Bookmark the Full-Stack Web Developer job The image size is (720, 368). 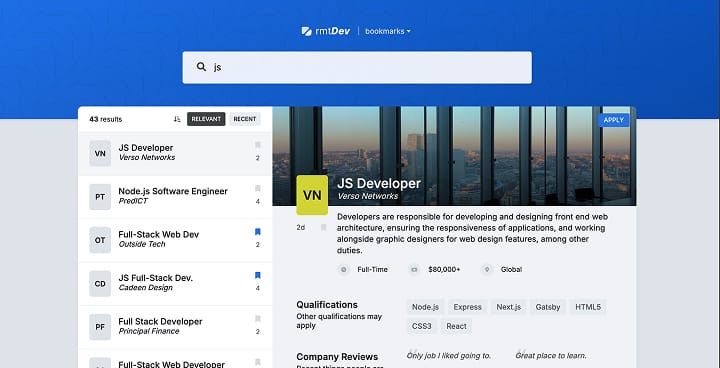click(258, 362)
